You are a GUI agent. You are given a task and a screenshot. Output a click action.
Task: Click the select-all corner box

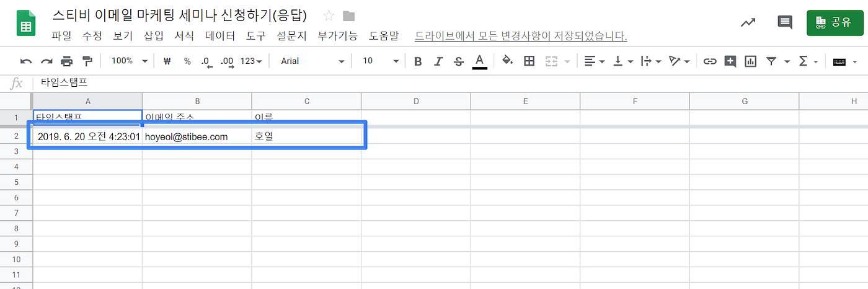coord(16,101)
